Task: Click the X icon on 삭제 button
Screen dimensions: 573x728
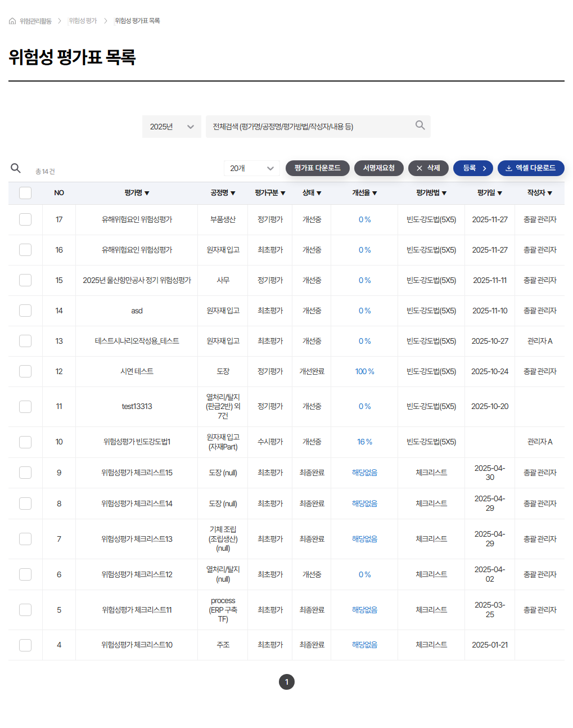Action: point(419,168)
